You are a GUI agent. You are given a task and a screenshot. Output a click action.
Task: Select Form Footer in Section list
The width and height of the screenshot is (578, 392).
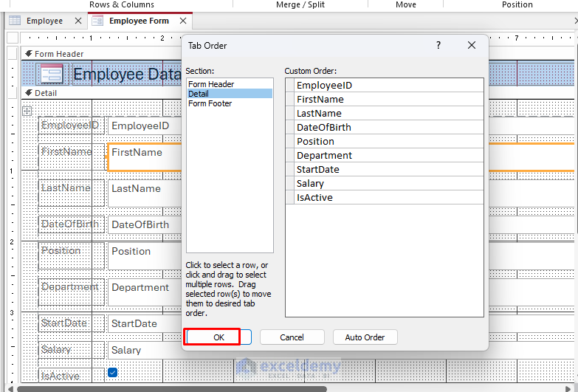click(230, 103)
